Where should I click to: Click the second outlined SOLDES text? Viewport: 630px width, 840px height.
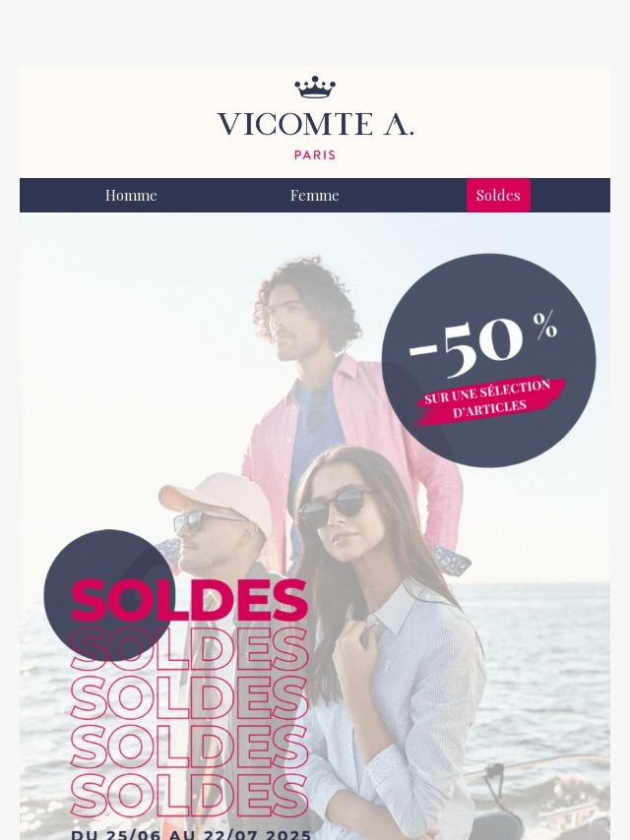point(190,696)
